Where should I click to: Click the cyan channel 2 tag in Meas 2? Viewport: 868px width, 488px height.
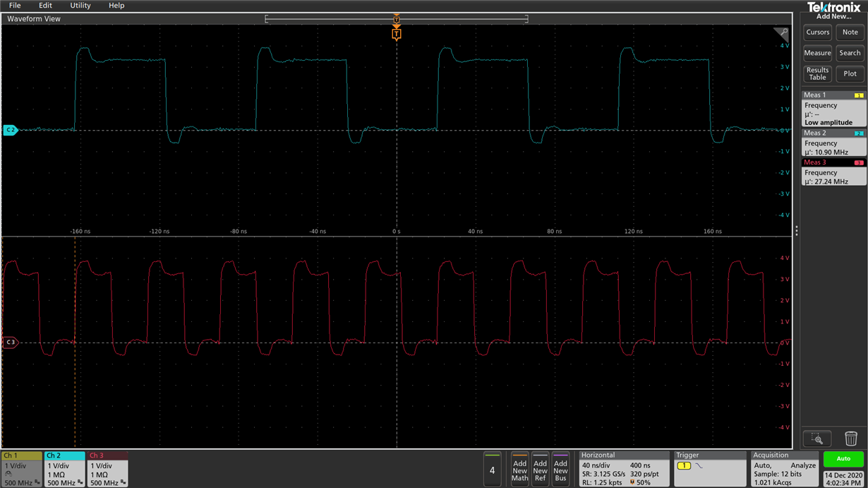click(x=859, y=133)
